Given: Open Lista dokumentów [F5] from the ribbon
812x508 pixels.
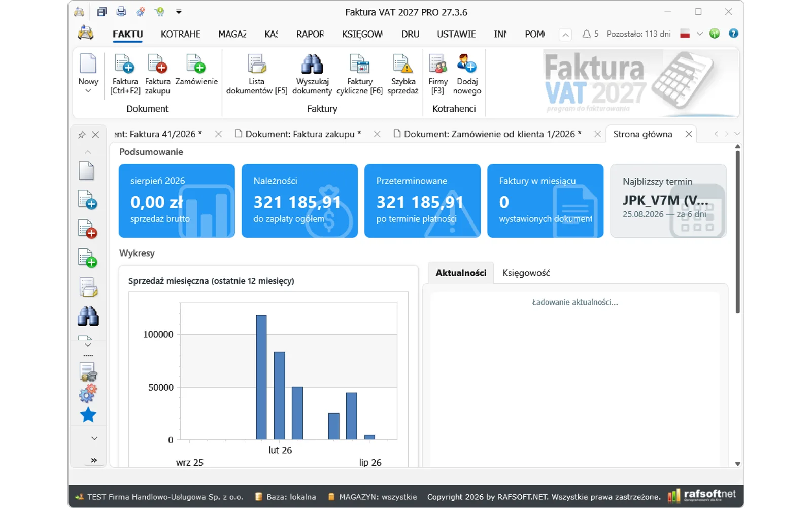Looking at the screenshot, I should [257, 74].
